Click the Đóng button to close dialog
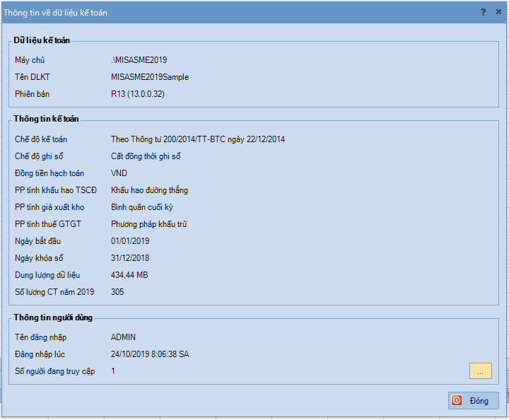The height and width of the screenshot is (420, 509). pos(473,400)
